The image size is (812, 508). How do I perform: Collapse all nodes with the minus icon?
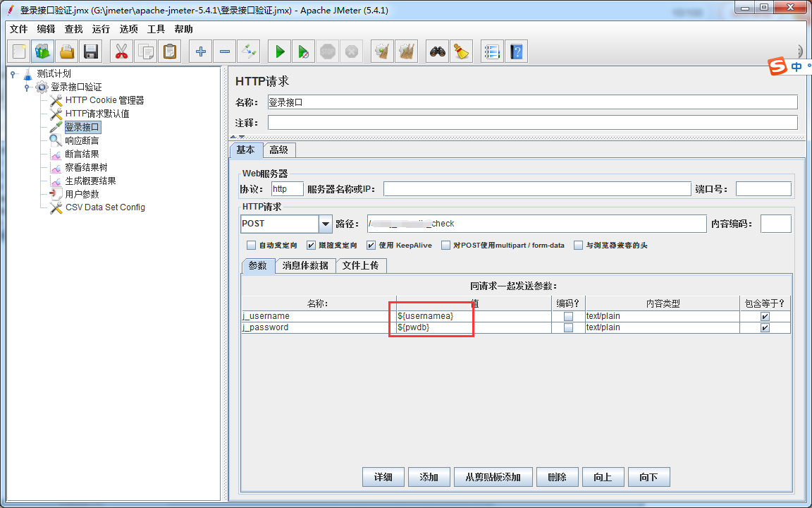[224, 52]
